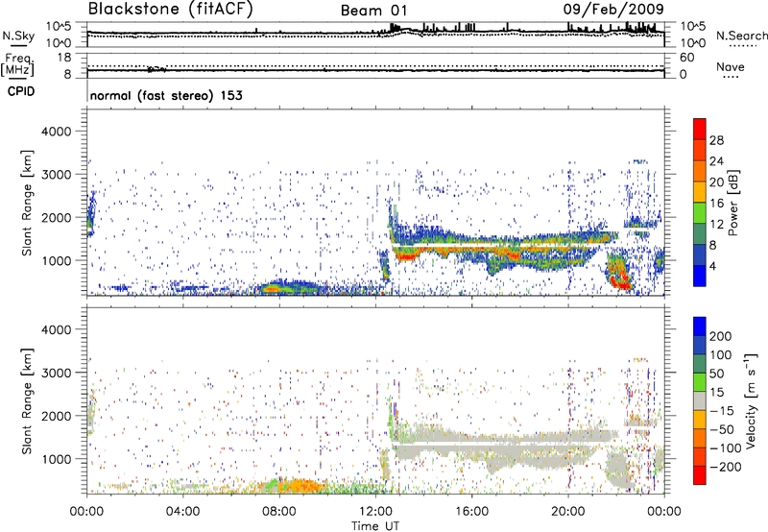Click the '20:00' time axis tick

click(x=567, y=512)
